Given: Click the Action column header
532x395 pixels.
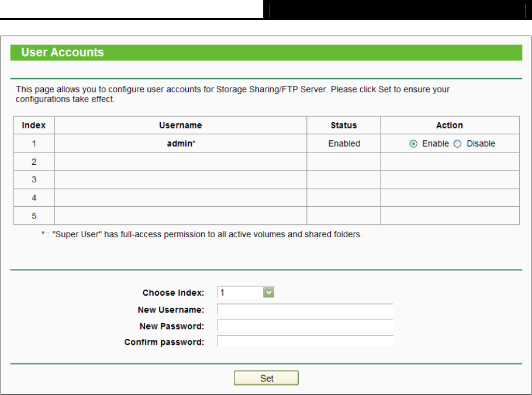Looking at the screenshot, I should [450, 126].
